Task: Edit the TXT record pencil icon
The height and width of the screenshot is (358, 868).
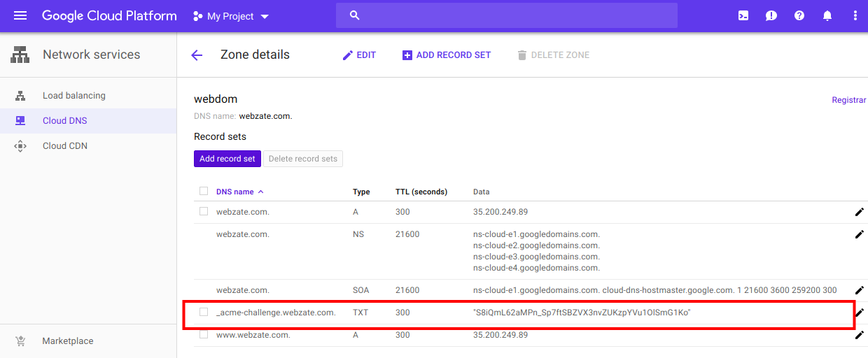Action: coord(860,313)
